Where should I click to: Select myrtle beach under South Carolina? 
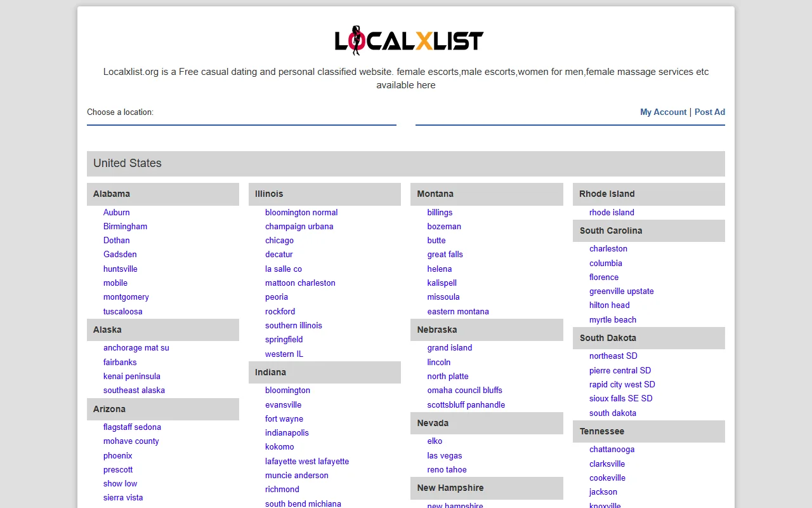click(613, 319)
